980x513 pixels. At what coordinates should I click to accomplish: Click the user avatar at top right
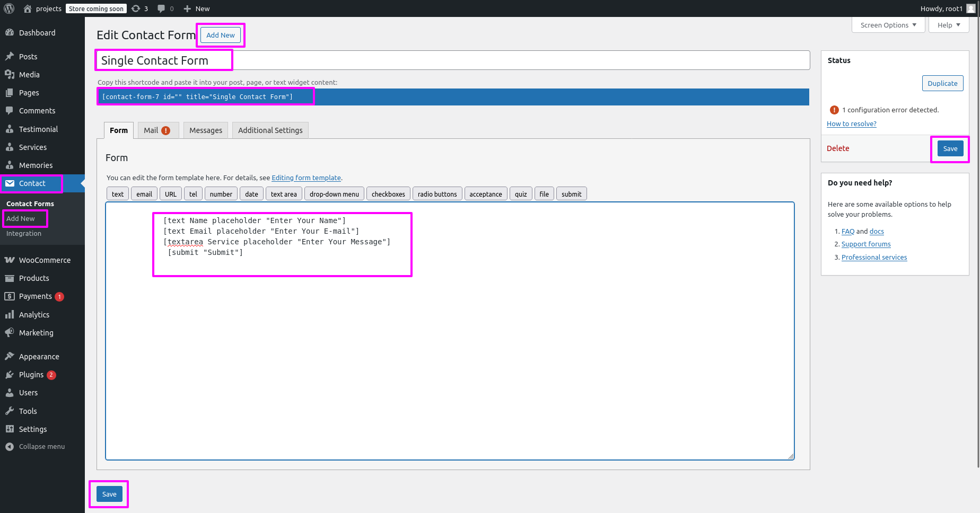tap(970, 8)
